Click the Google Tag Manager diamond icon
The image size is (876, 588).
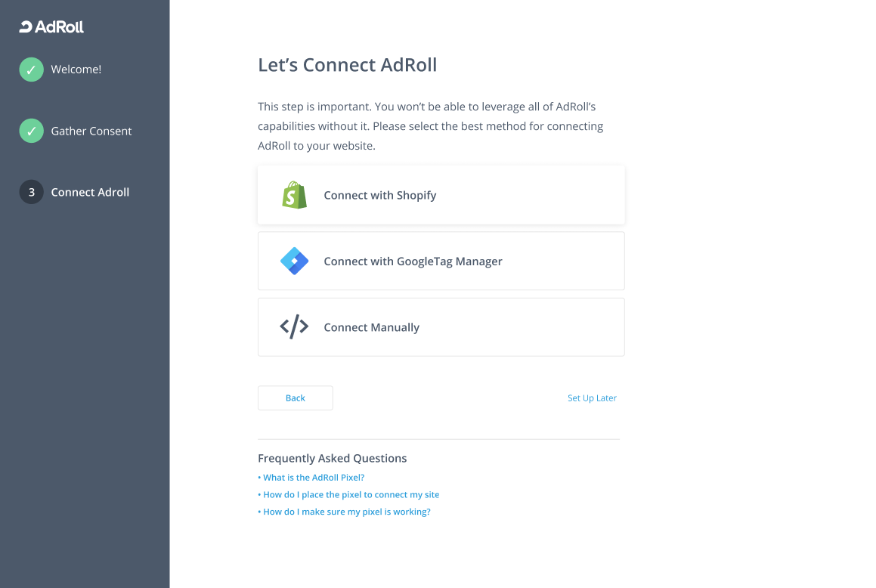[x=295, y=261]
